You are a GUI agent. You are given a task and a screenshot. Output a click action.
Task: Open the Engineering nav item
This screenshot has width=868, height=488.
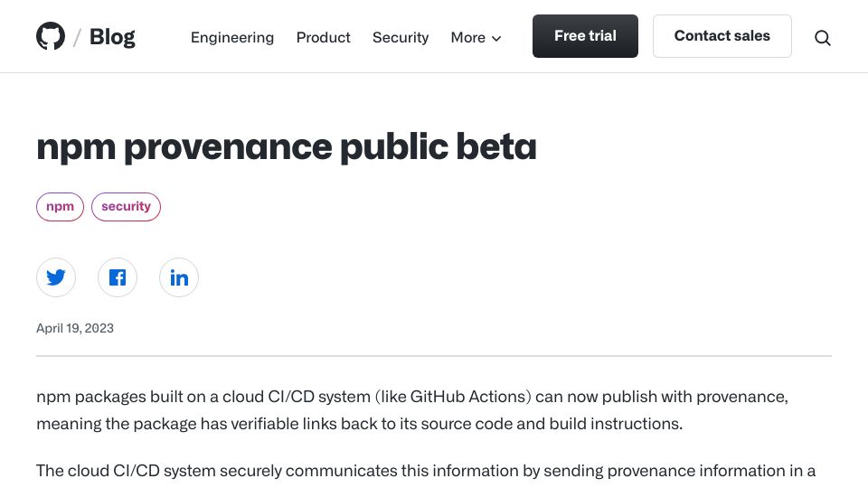click(232, 37)
